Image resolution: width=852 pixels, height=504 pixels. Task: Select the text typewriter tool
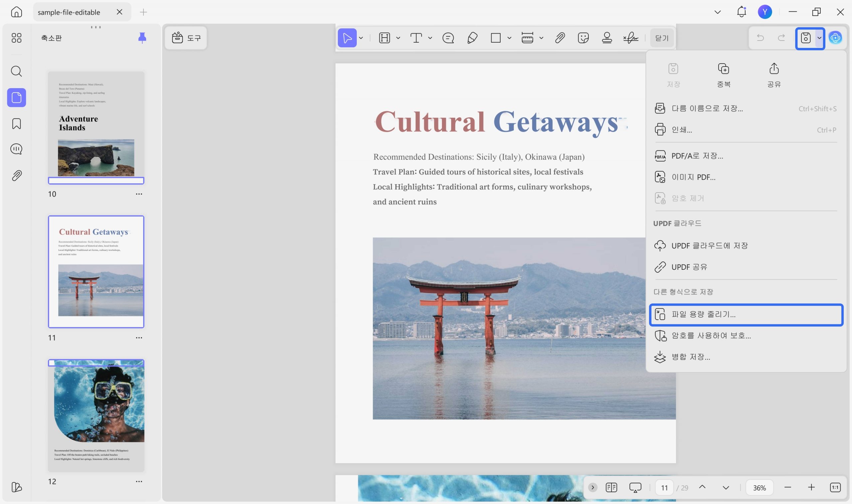416,38
